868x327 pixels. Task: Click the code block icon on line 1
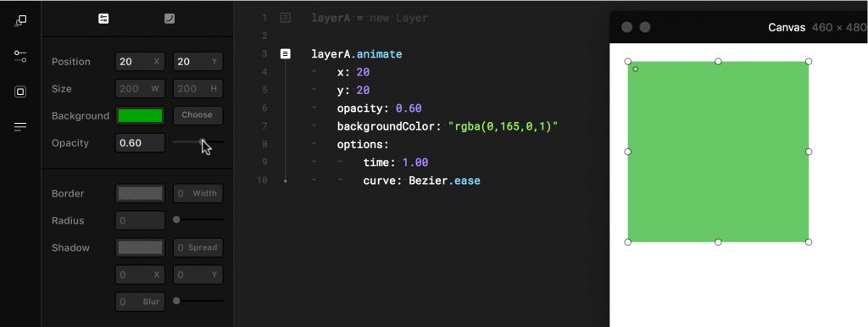point(285,18)
